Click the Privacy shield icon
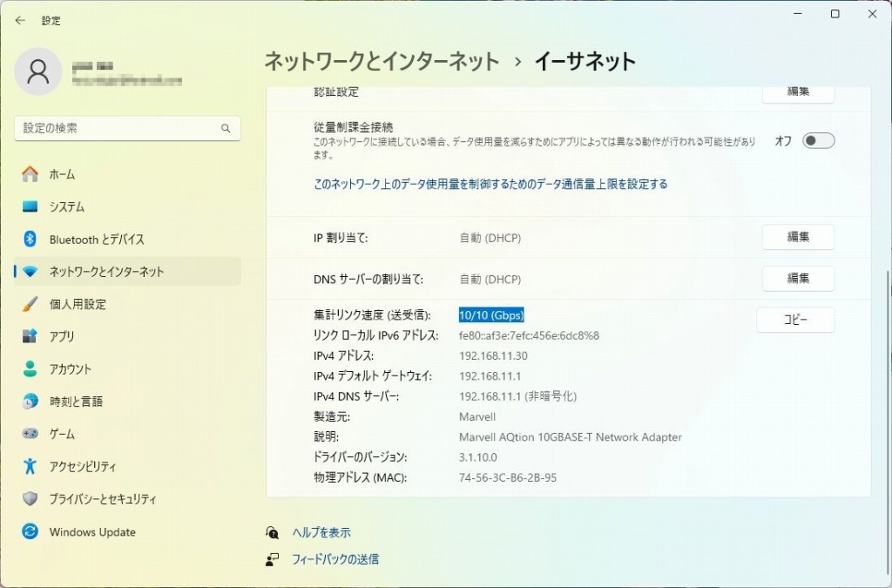Image resolution: width=892 pixels, height=588 pixels. (30, 499)
